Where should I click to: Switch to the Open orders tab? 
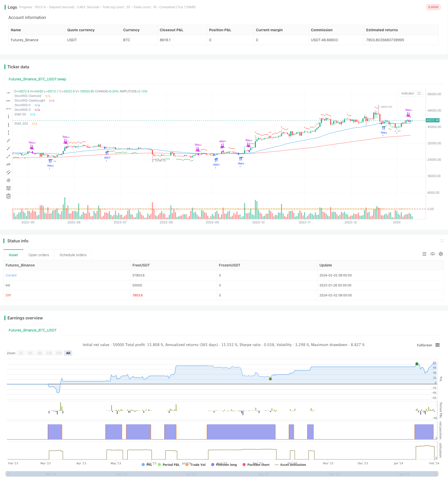coord(39,255)
